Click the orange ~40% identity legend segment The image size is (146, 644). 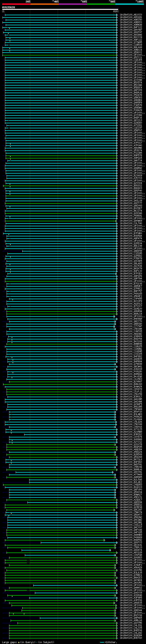pyautogui.click(x=45, y=4)
